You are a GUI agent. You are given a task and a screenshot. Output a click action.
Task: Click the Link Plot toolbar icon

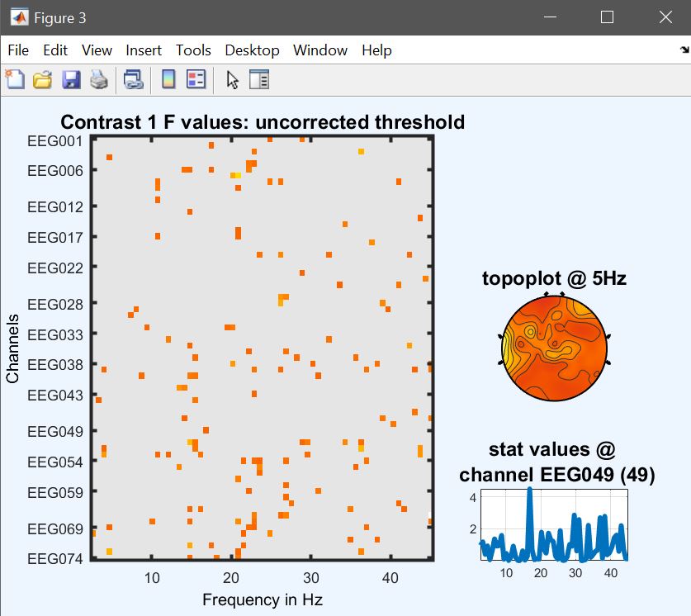click(133, 80)
